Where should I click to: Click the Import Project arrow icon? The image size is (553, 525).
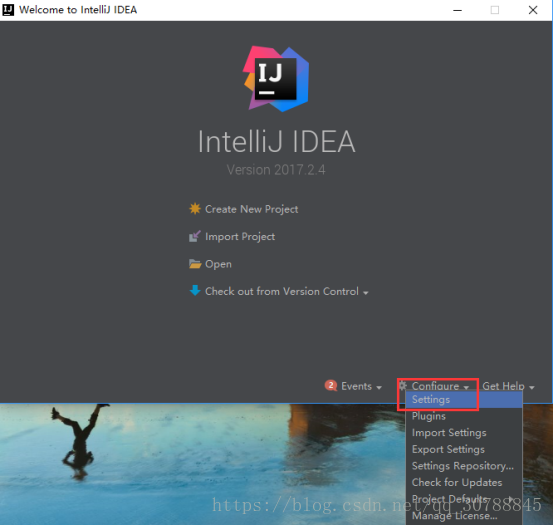(195, 236)
